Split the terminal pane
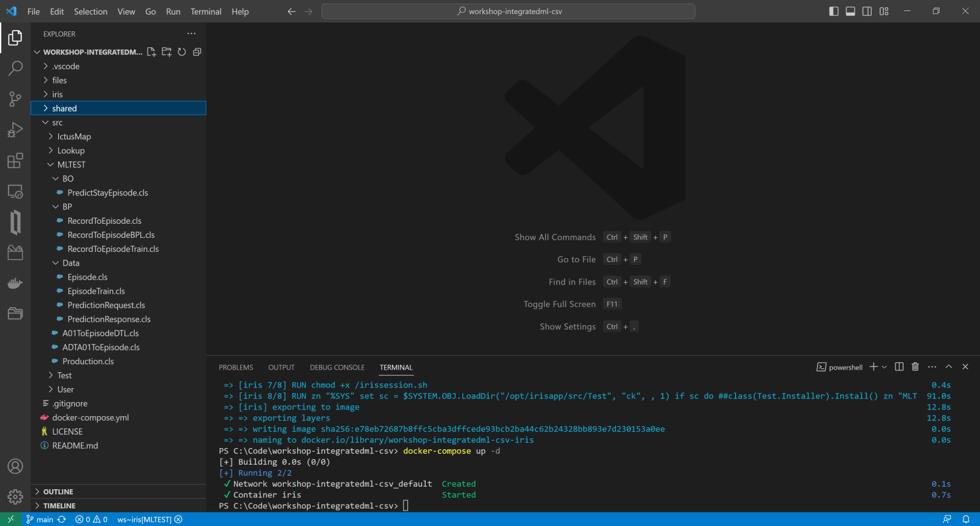The width and height of the screenshot is (980, 526). click(899, 367)
